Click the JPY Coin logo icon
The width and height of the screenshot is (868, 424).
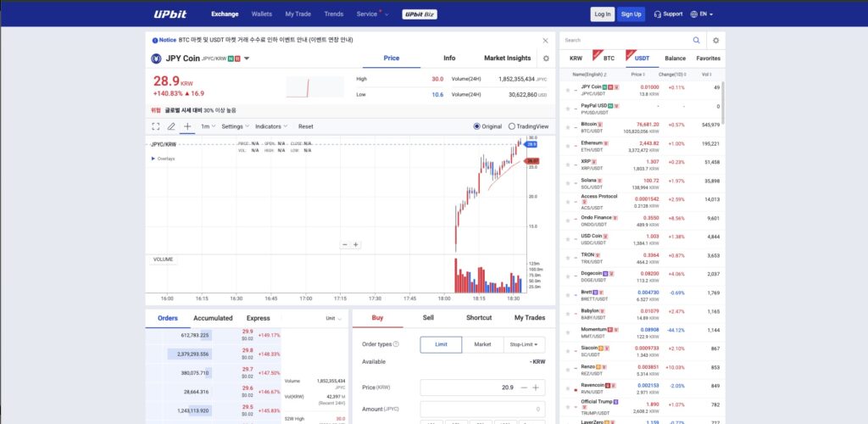[x=156, y=59]
